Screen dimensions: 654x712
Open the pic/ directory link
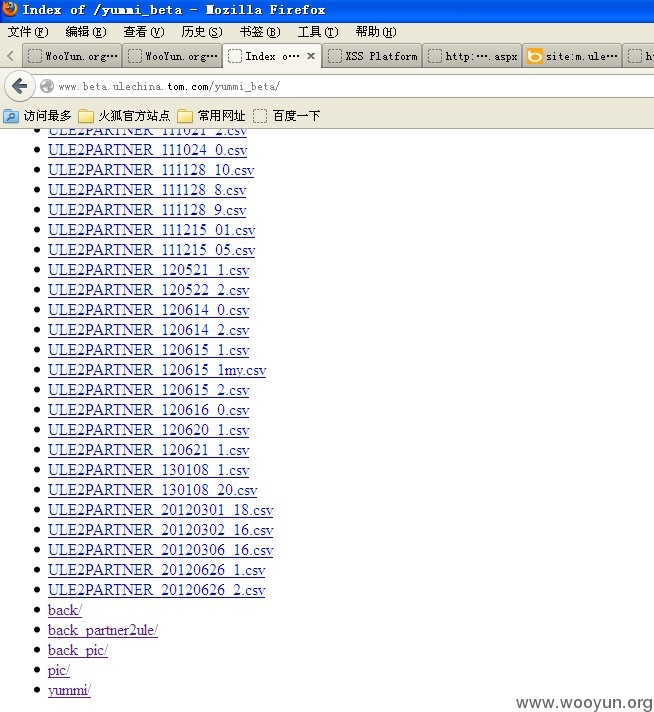coord(59,670)
